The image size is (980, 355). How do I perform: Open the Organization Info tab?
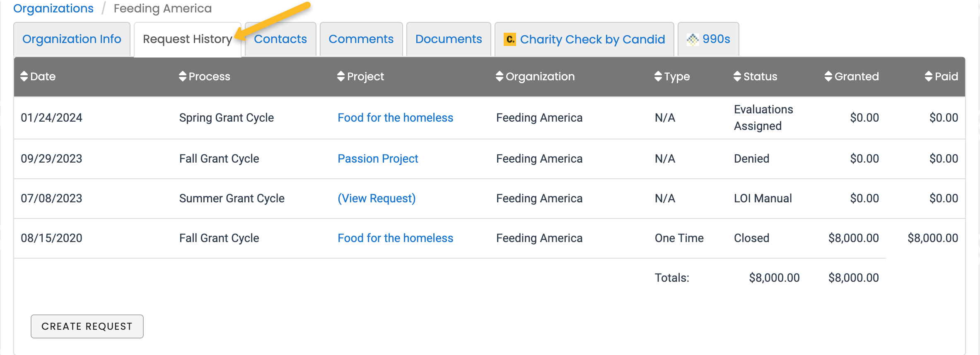(x=72, y=38)
